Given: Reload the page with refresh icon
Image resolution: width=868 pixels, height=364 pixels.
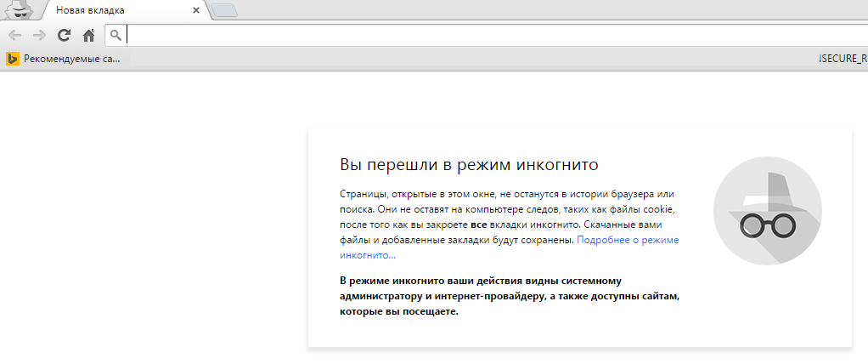Looking at the screenshot, I should click(65, 36).
